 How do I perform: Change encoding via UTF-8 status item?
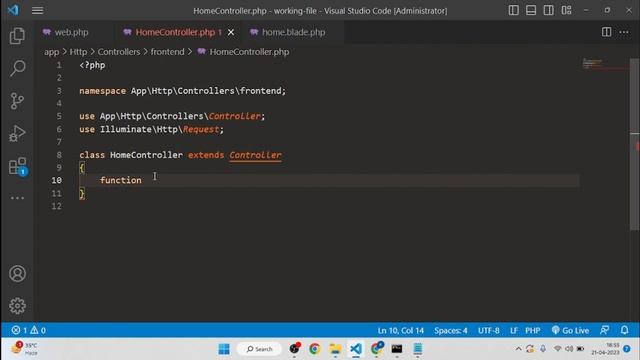[x=489, y=331]
